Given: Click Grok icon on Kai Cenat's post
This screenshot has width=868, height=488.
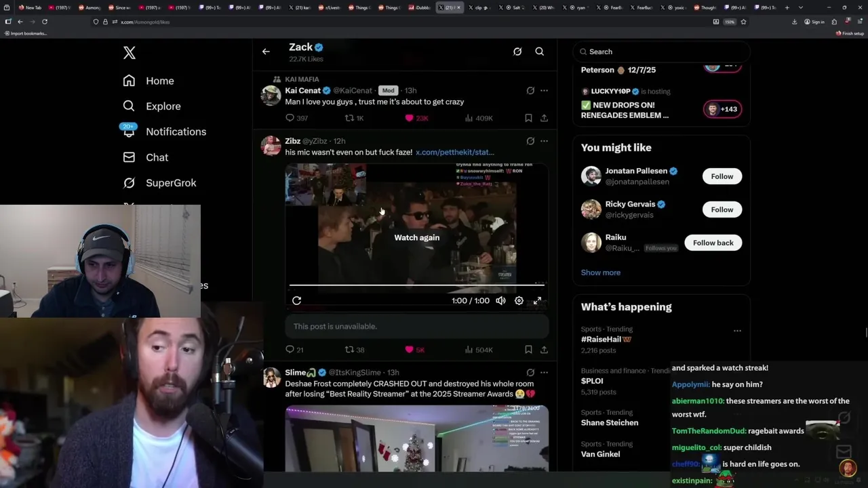Looking at the screenshot, I should tap(530, 90).
